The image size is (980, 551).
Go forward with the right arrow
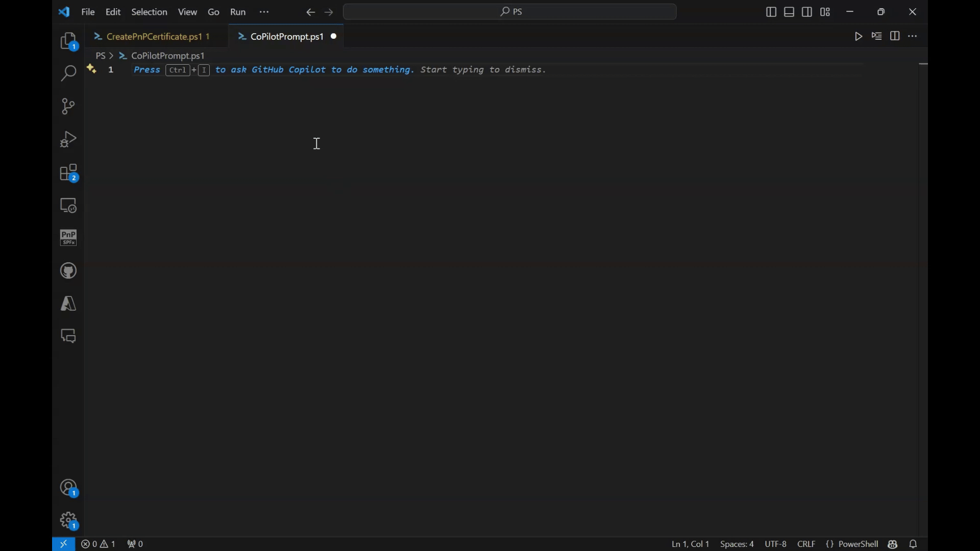(329, 12)
